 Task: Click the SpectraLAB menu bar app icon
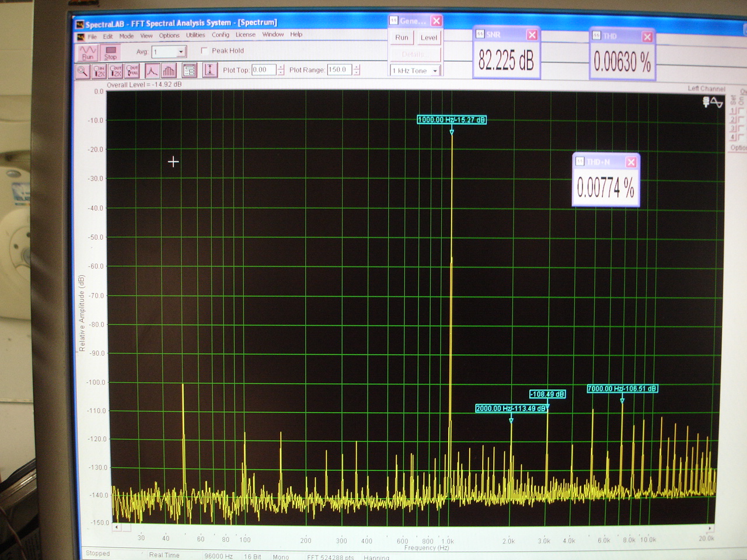coord(81,37)
